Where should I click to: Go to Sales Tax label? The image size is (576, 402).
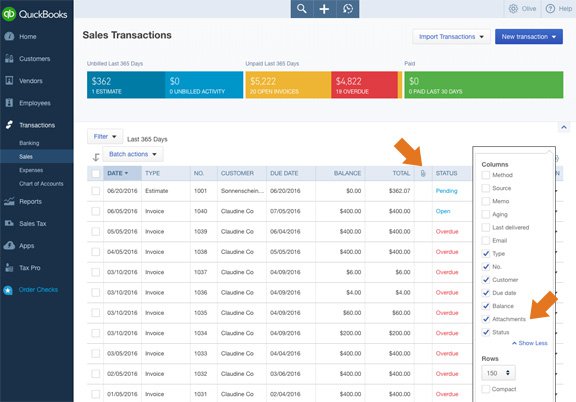point(33,223)
